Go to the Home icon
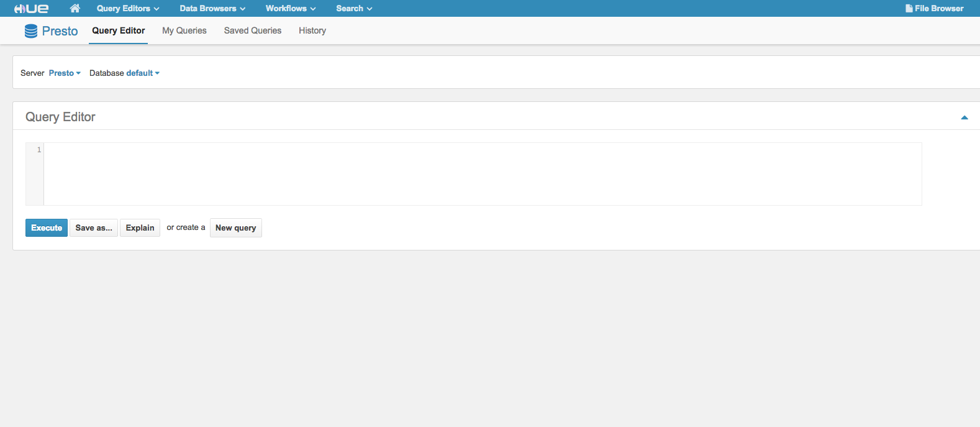Image resolution: width=980 pixels, height=427 pixels. [x=75, y=9]
